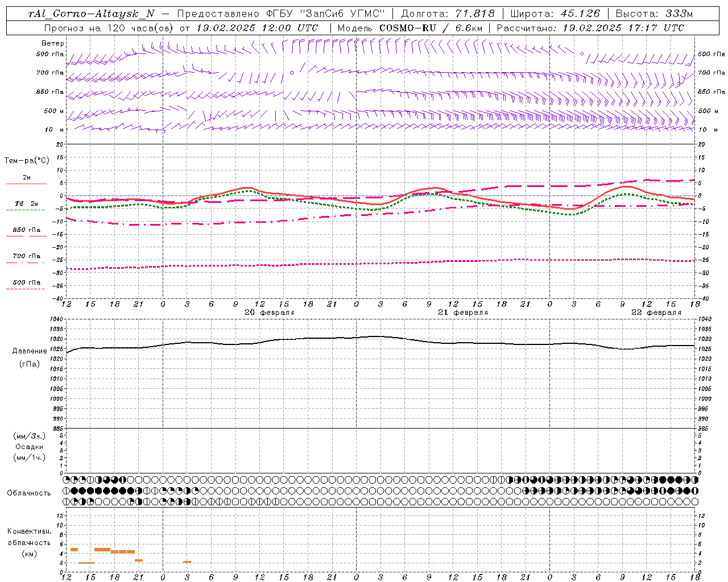
Task: Click the left 10 м wind level label
Action: pos(54,130)
